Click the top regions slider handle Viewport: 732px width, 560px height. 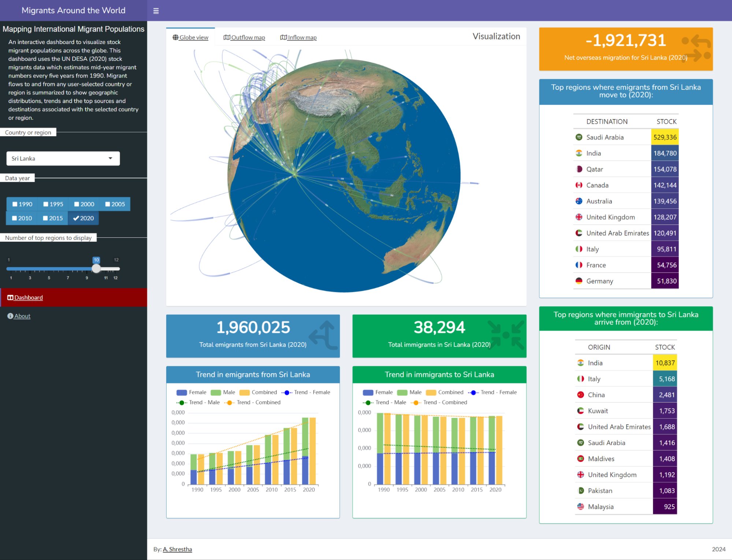coord(96,268)
